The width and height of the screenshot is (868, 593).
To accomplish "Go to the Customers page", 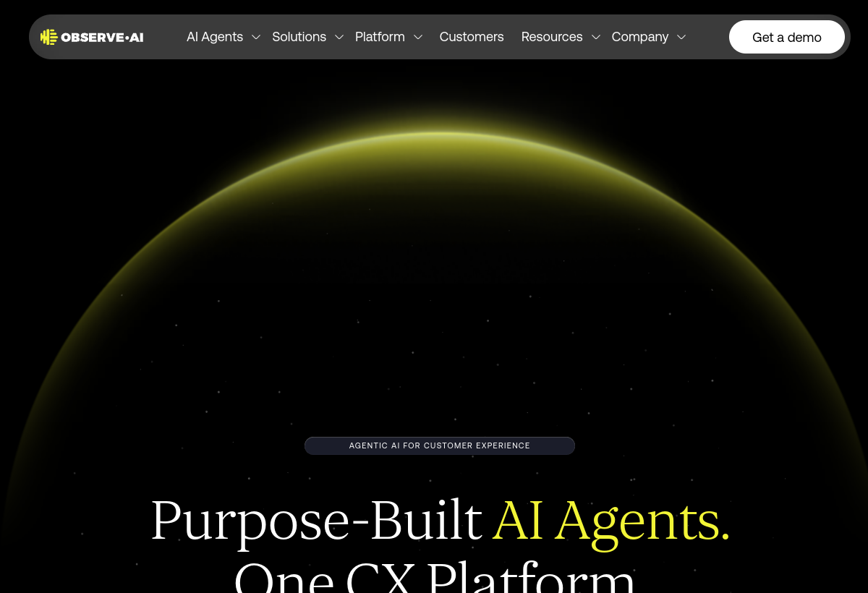I will coord(472,37).
